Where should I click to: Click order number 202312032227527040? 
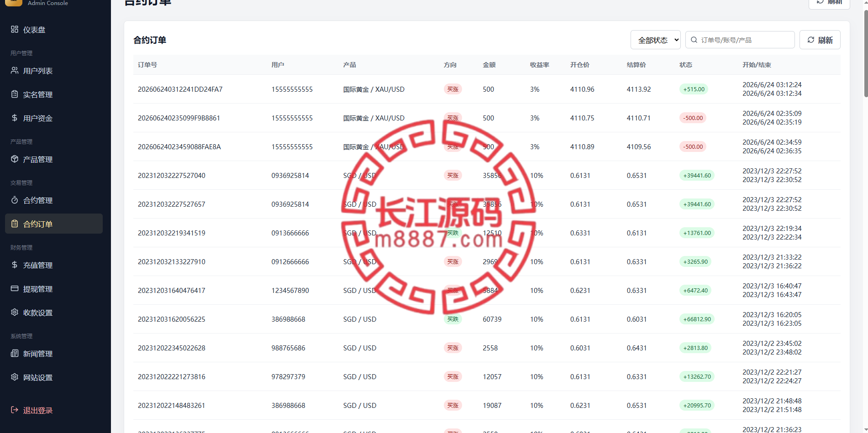click(x=172, y=175)
